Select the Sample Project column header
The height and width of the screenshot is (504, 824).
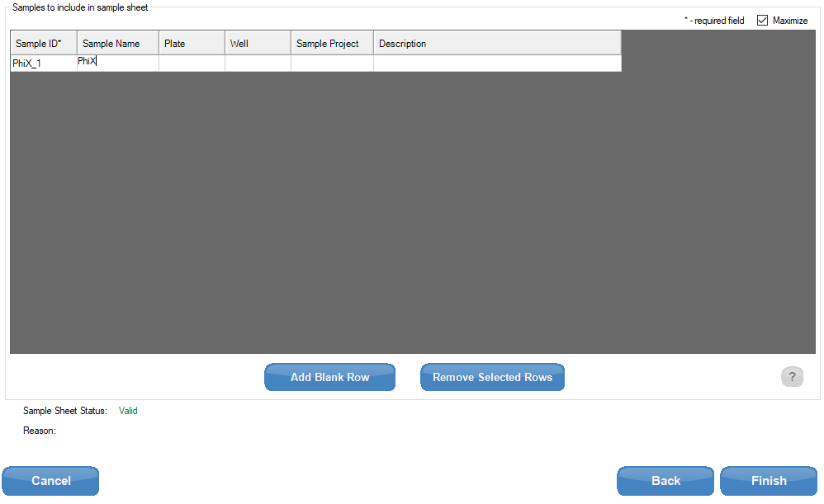[332, 44]
